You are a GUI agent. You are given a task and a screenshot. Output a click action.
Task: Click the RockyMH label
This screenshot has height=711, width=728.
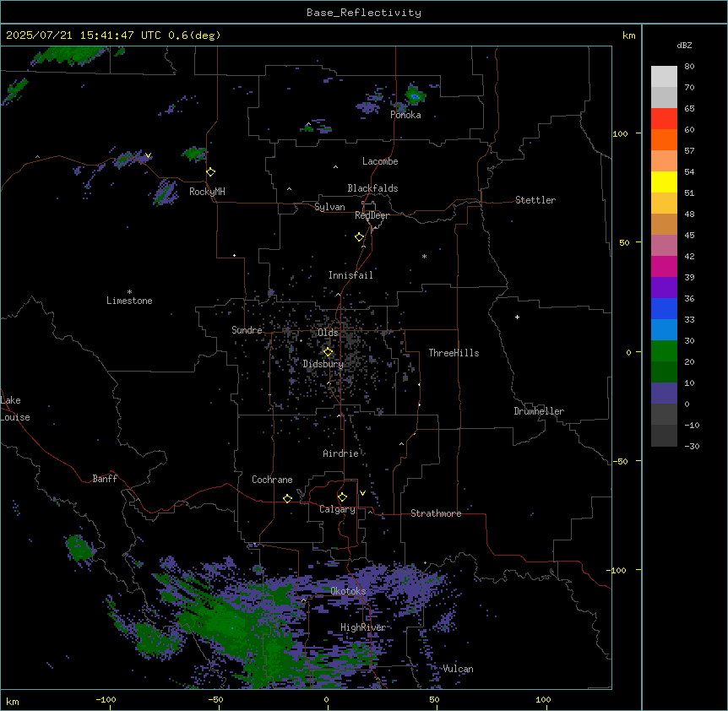207,192
